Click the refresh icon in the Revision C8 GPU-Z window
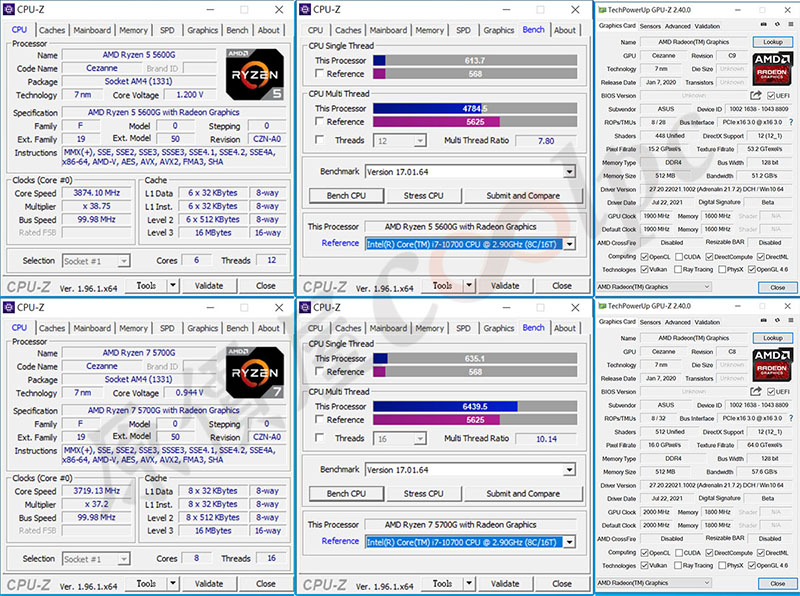This screenshot has height=596, width=800. coord(777,320)
